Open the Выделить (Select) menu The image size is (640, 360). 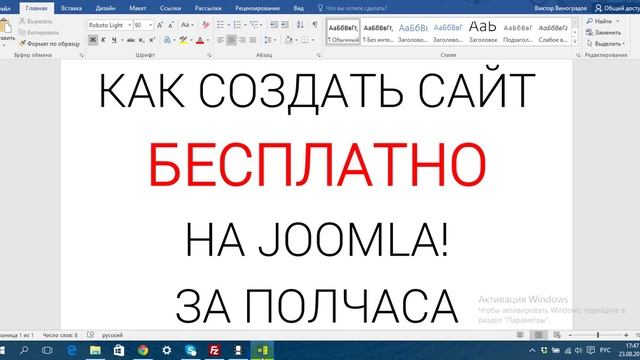(x=605, y=43)
